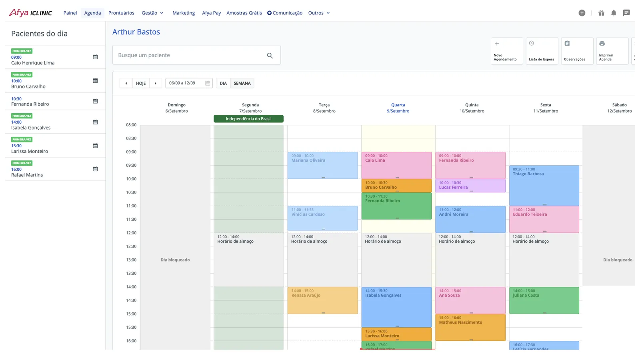Open calendar icon for Rafael Martins
640x364 pixels.
(95, 169)
